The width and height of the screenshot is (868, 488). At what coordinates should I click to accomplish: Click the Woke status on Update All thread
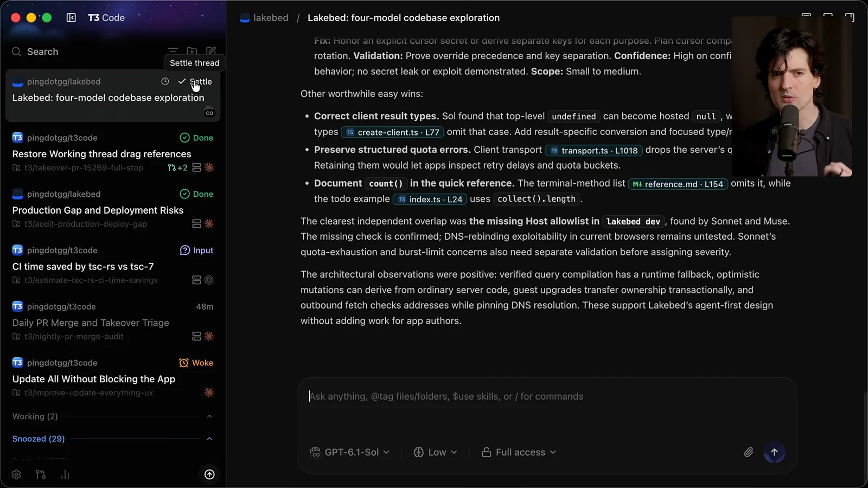(x=196, y=363)
